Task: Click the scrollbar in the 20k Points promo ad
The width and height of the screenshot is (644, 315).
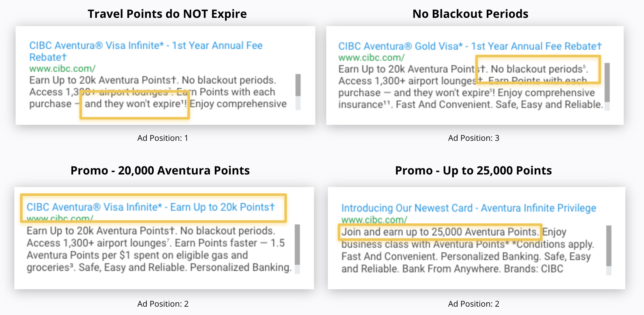Action: 297,245
